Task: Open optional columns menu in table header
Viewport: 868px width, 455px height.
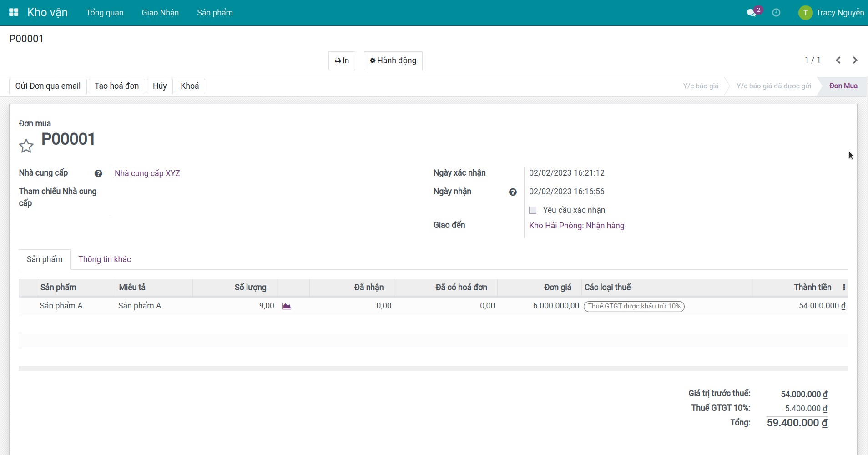Action: (x=844, y=287)
